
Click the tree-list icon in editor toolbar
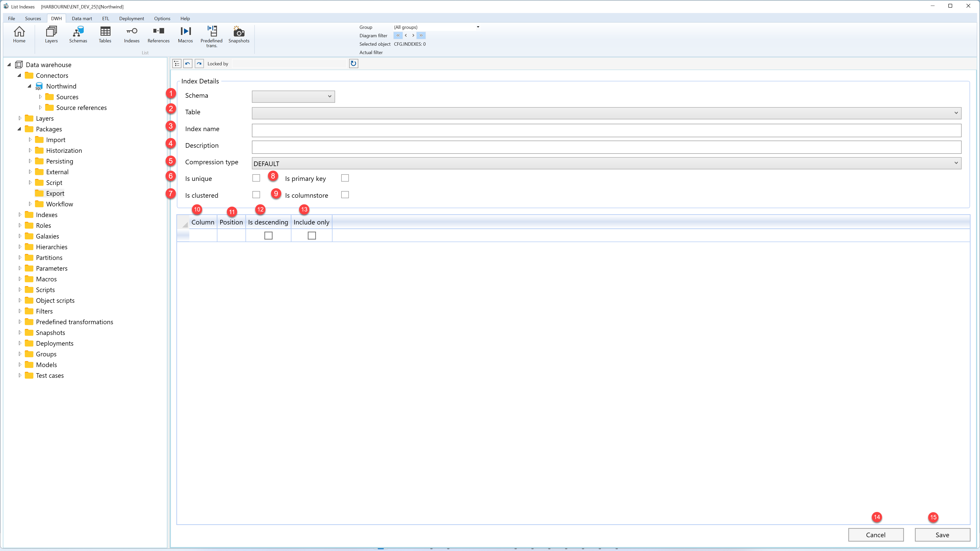[177, 64]
